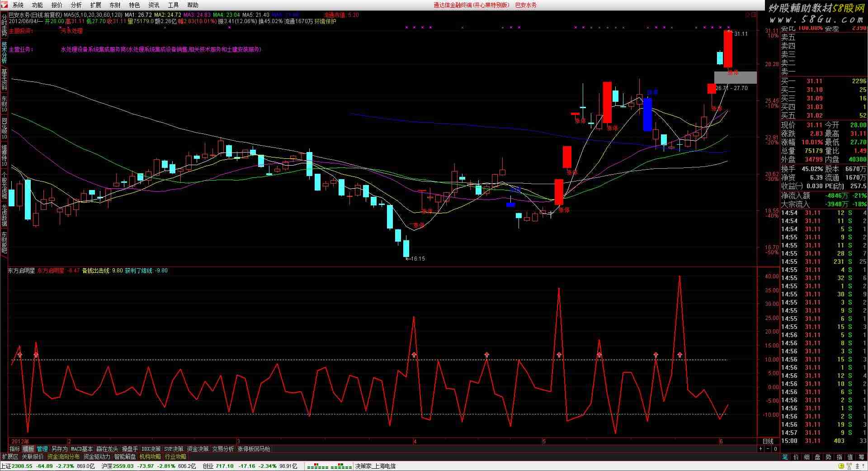Click the minus button under 日线
Screen dimensions: 868x471
pyautogui.click(x=768, y=449)
